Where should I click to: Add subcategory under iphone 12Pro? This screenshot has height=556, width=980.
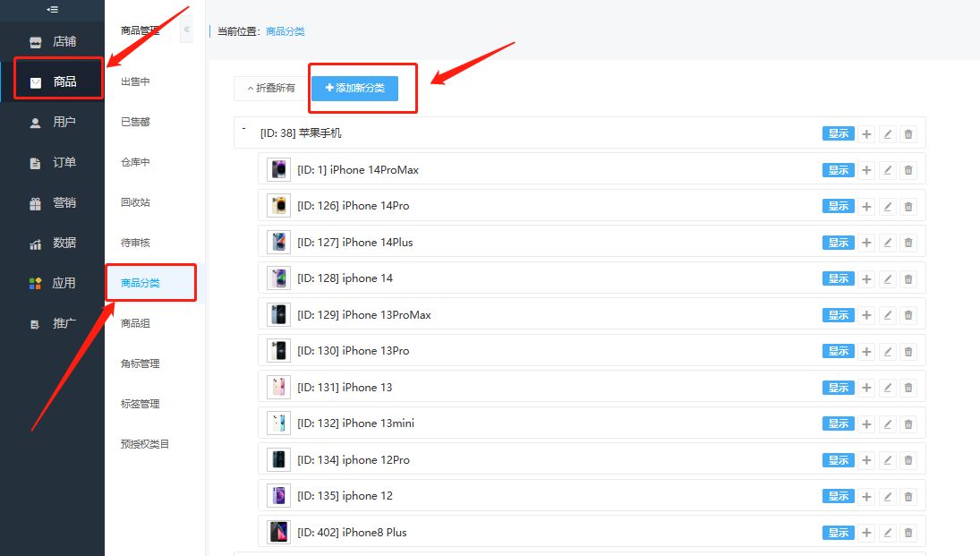coord(866,460)
